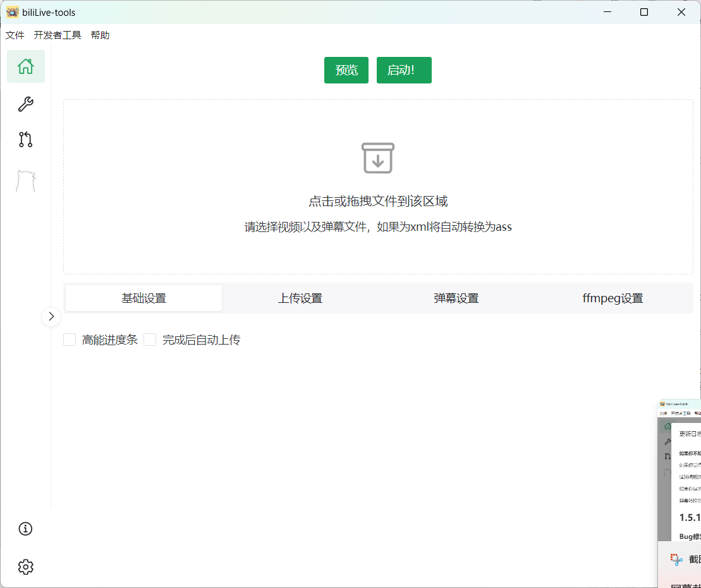Viewport: 701px width, 588px height.
Task: Open the screenshot preview thumbnail popup
Action: click(x=679, y=470)
